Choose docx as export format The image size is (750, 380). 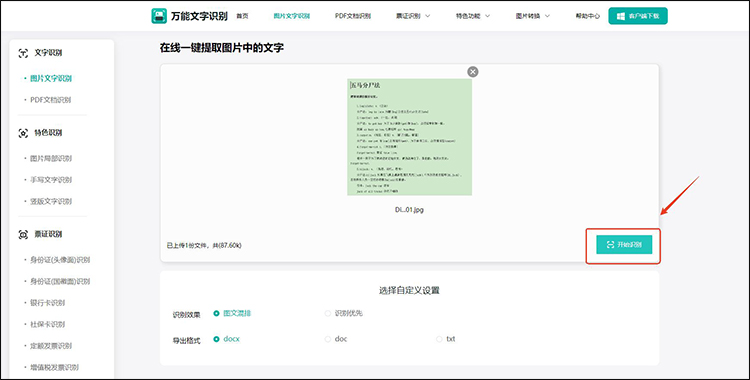click(x=226, y=339)
